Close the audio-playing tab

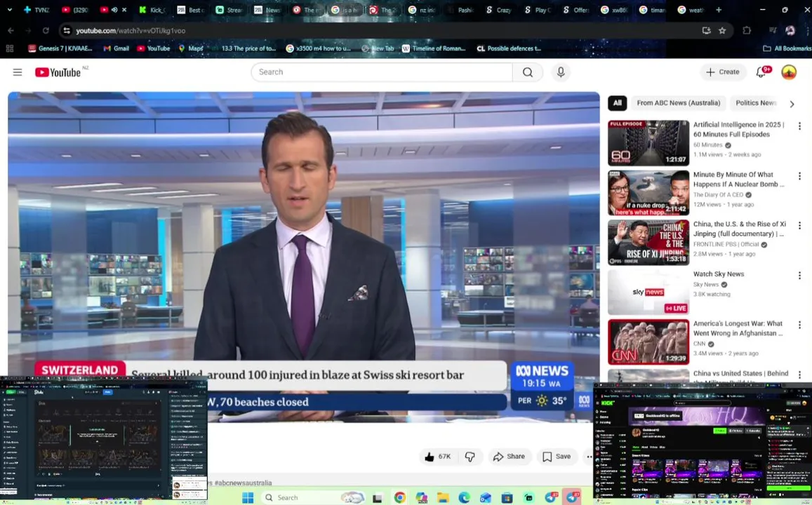(124, 10)
